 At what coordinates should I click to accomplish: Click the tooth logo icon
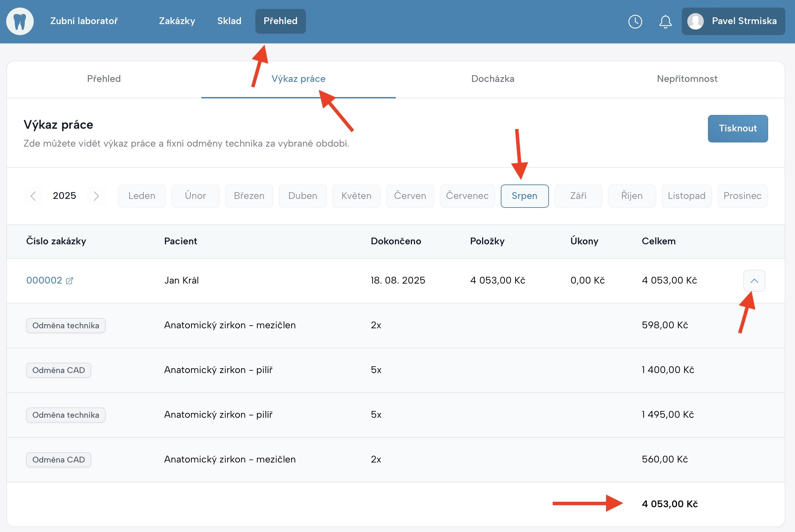click(20, 21)
